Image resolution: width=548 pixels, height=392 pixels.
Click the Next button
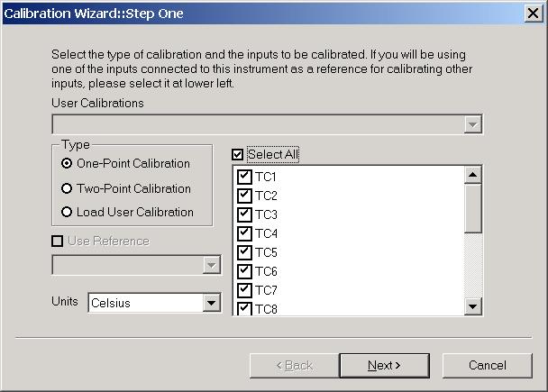click(x=385, y=366)
